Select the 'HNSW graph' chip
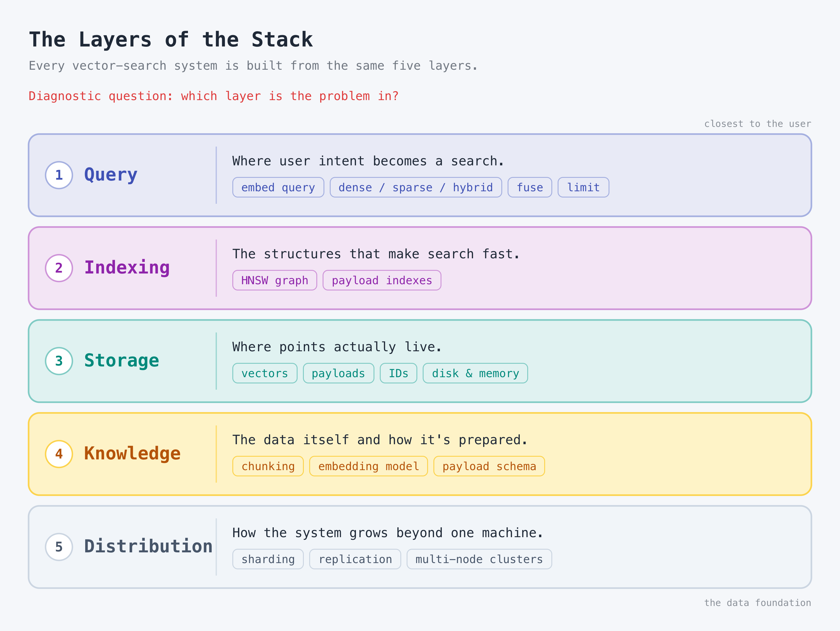This screenshot has height=631, width=840. click(x=275, y=280)
